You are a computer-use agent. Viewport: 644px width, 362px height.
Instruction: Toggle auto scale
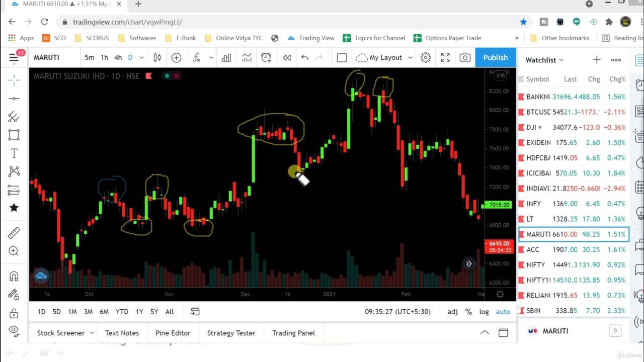coord(503,312)
